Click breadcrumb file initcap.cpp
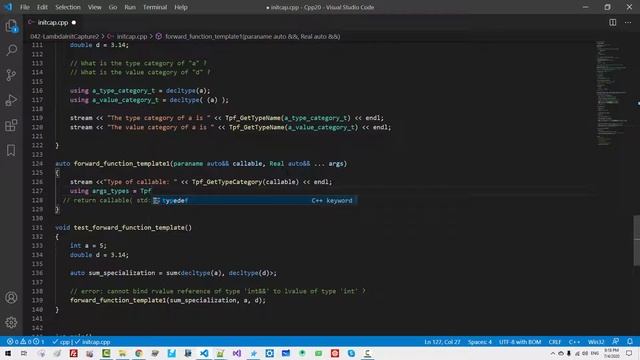This screenshot has width=640, height=360. tap(132, 36)
